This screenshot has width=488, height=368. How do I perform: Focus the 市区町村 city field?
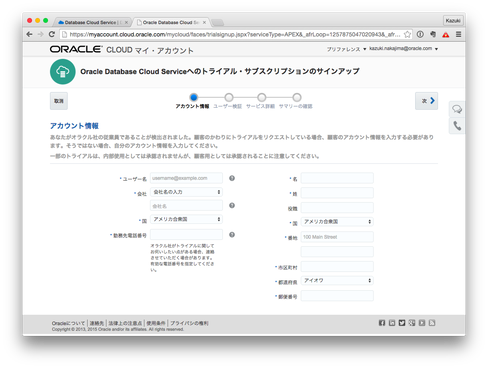(337, 266)
